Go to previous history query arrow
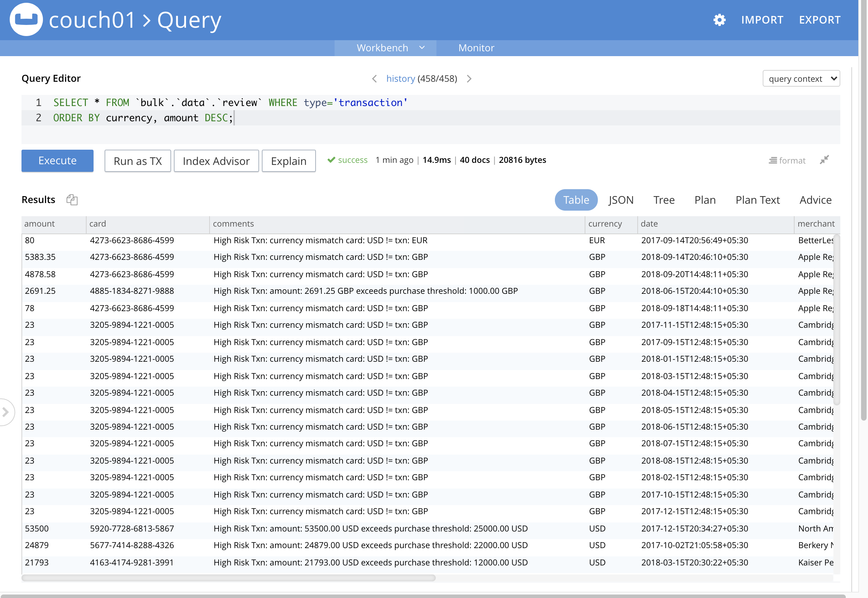 pyautogui.click(x=374, y=79)
